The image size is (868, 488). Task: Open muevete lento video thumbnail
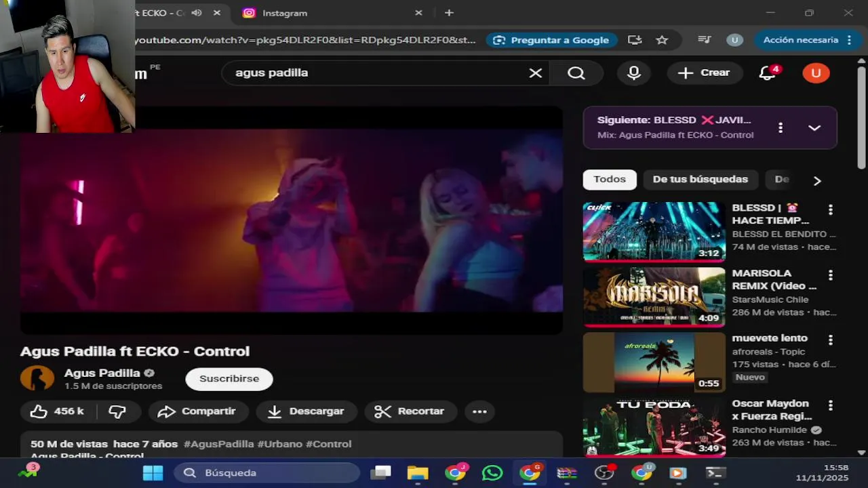coord(654,362)
